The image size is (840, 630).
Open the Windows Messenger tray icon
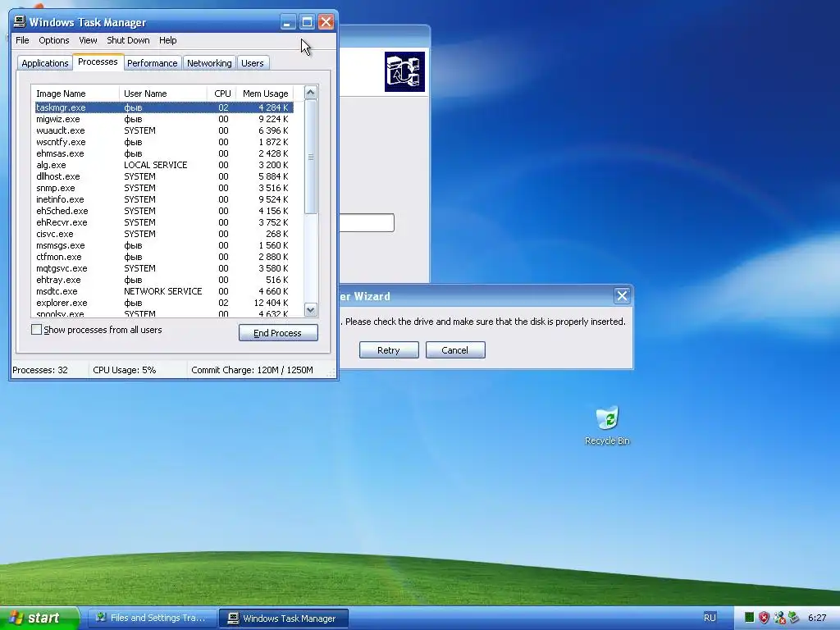coord(779,618)
